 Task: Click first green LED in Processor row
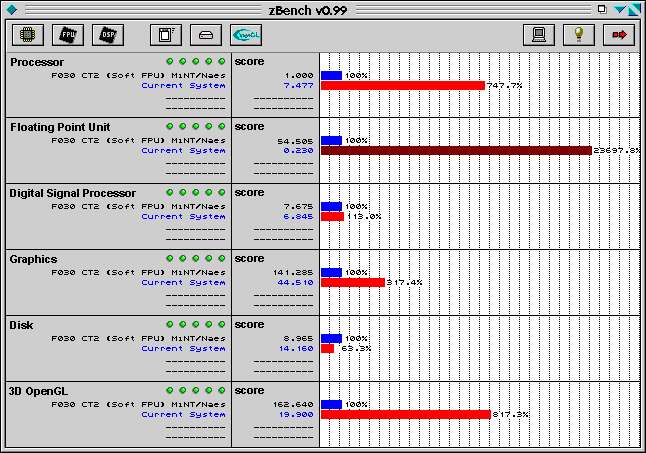[x=170, y=62]
